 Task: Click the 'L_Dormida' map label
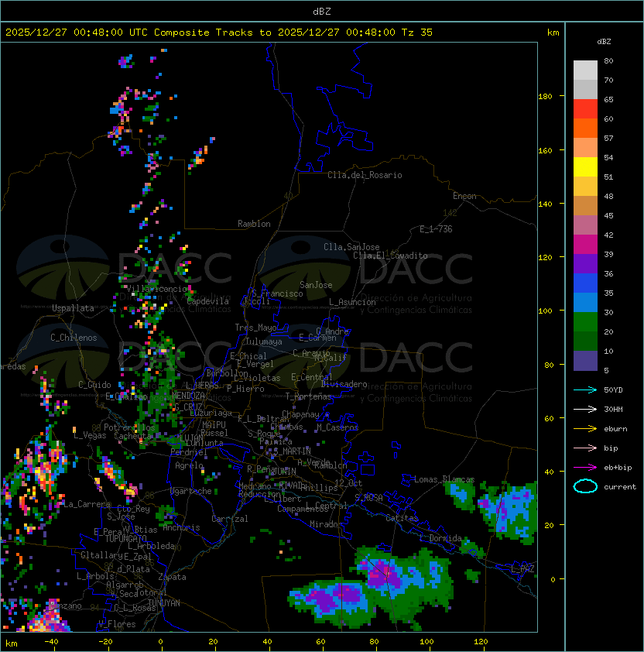(x=440, y=538)
